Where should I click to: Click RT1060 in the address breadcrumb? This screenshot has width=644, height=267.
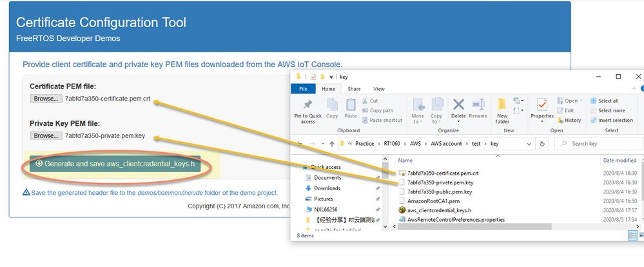click(392, 144)
